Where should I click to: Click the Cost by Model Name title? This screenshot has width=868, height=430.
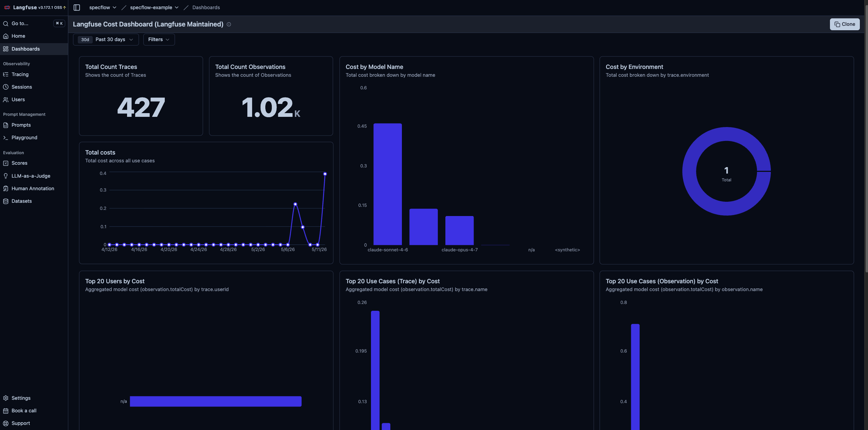(374, 67)
